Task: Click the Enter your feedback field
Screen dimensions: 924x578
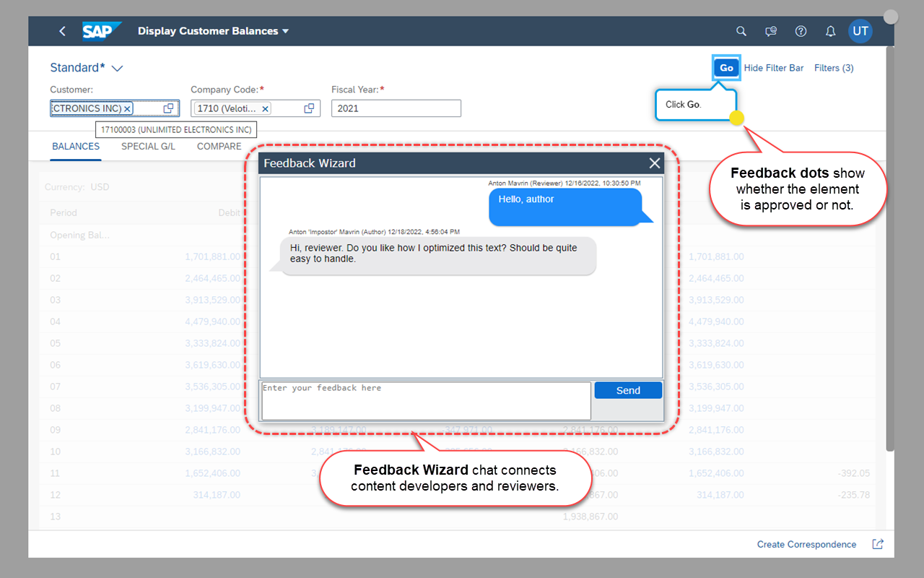Action: coord(425,400)
